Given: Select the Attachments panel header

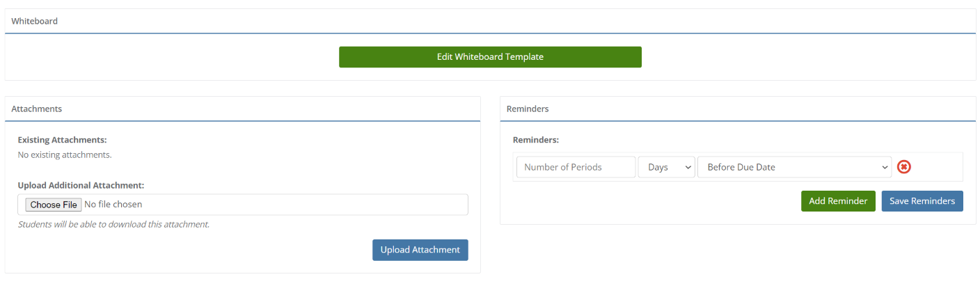Looking at the screenshot, I should pos(242,109).
